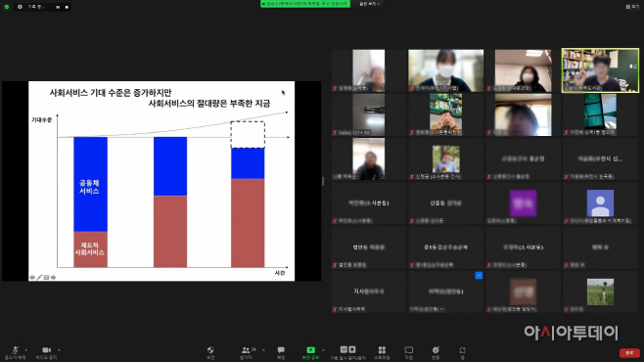This screenshot has width=644, height=362.
Task: Click the red End meeting button
Action: point(629,353)
